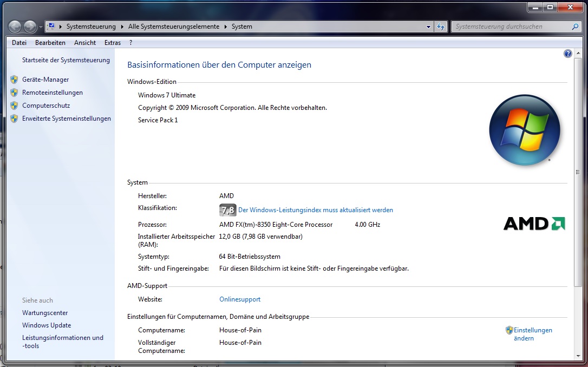Select the Hersteller value AMD

[226, 196]
